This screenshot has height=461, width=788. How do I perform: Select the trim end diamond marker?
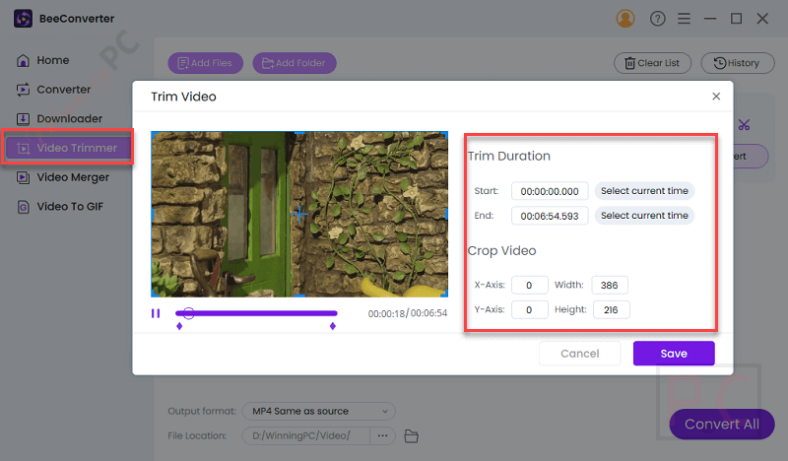(333, 326)
